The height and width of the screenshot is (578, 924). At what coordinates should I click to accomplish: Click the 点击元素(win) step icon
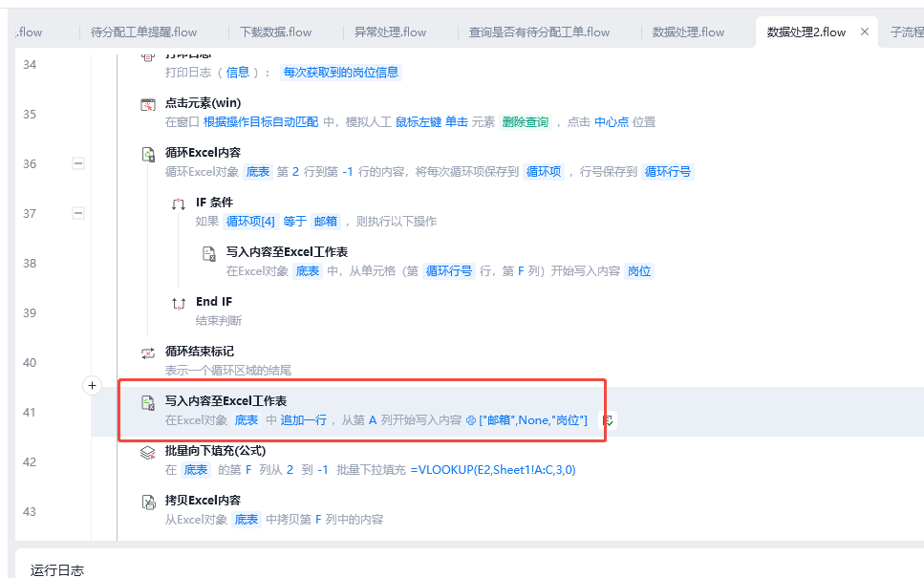tap(148, 105)
